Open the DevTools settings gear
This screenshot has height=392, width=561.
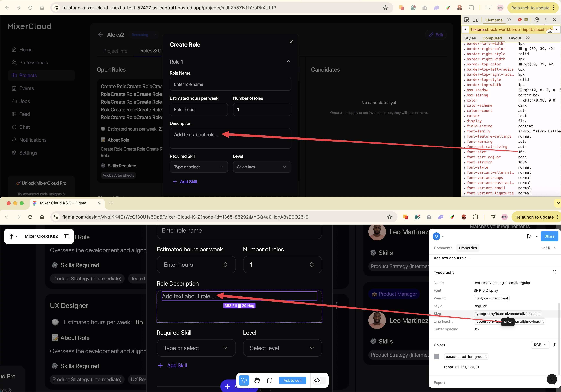(x=537, y=20)
